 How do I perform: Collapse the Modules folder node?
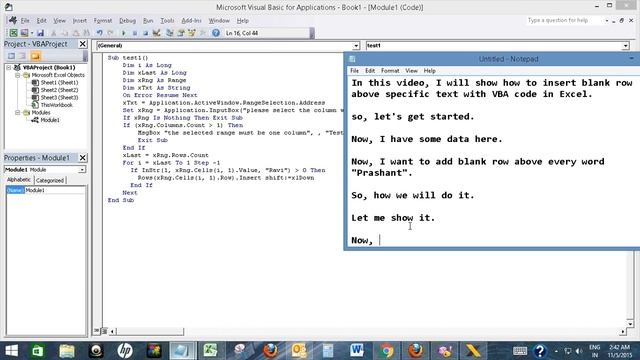18,112
